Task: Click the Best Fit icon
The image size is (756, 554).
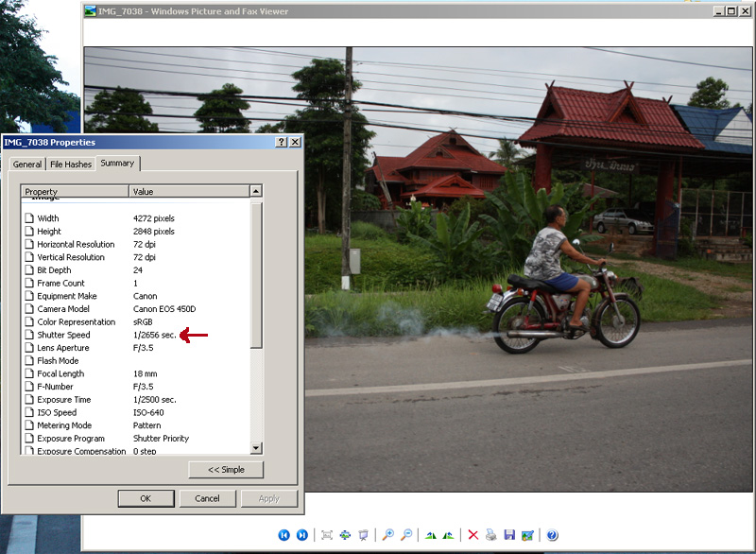Action: pos(327,535)
